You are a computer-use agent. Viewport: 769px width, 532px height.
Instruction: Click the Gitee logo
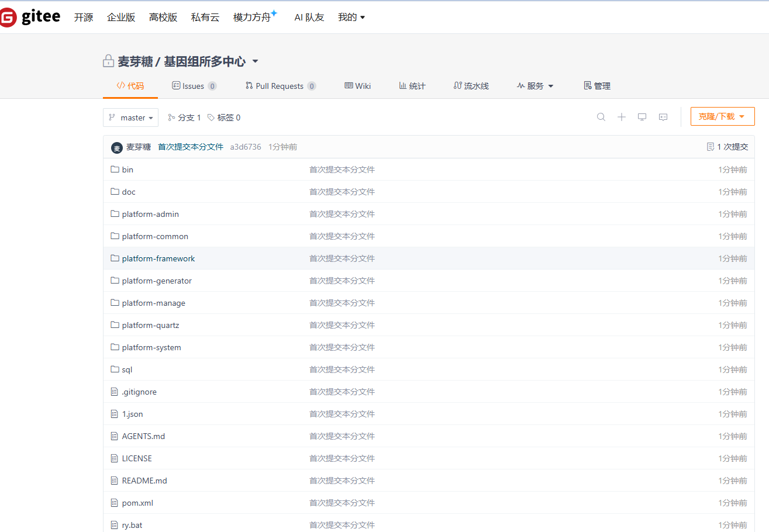click(x=30, y=17)
